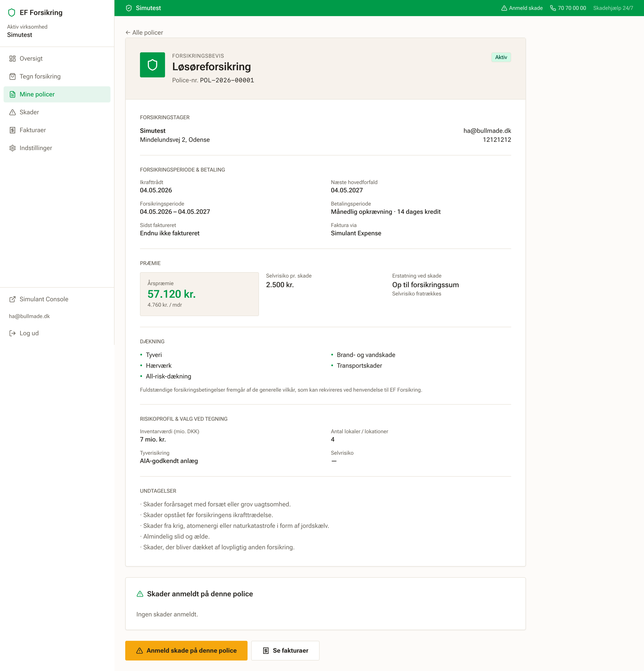Click 4.760 kr. / mdr monthly premium

click(x=165, y=305)
